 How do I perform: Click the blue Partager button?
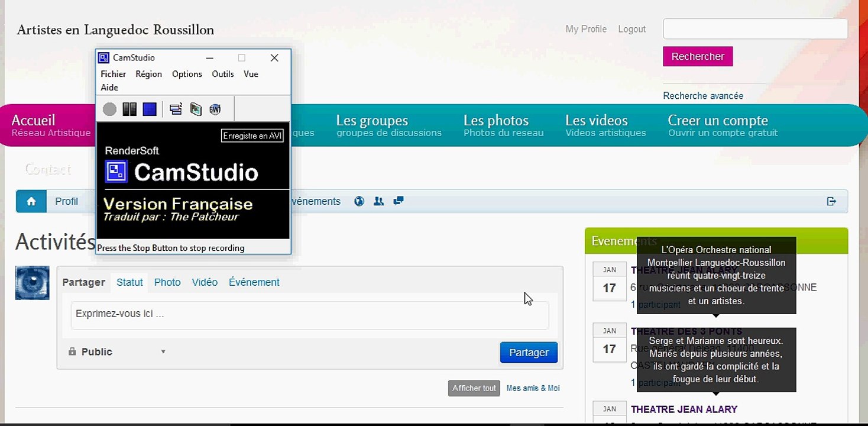click(x=529, y=353)
